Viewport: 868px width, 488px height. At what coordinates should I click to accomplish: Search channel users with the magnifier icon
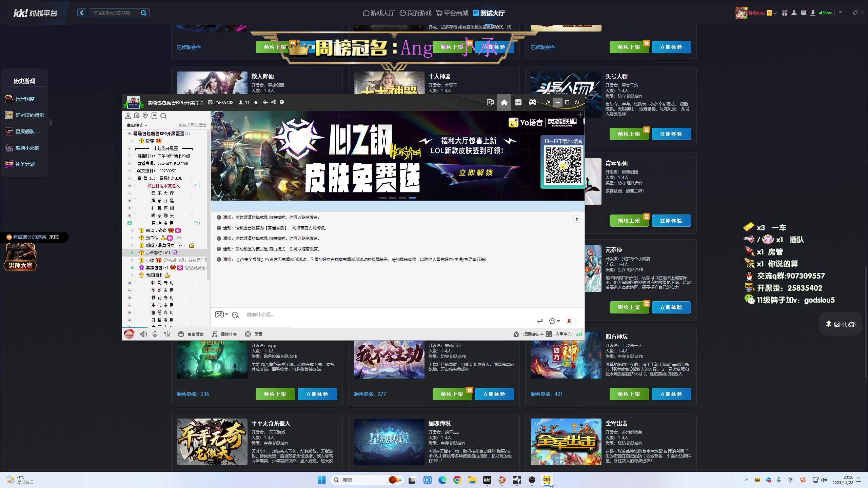pyautogui.click(x=163, y=116)
